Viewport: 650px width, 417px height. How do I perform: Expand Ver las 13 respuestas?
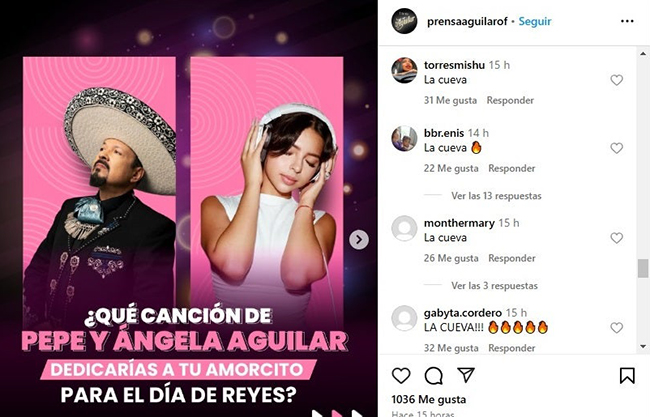(x=496, y=196)
